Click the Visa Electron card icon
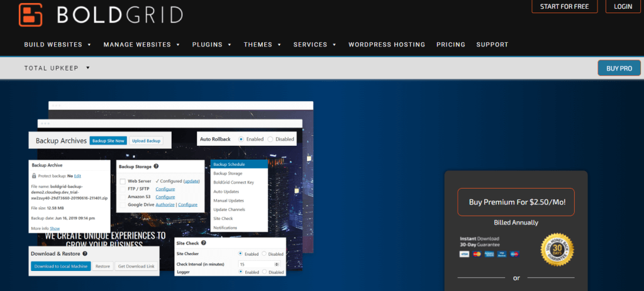Image resolution: width=644 pixels, height=291 pixels. pyautogui.click(x=502, y=254)
